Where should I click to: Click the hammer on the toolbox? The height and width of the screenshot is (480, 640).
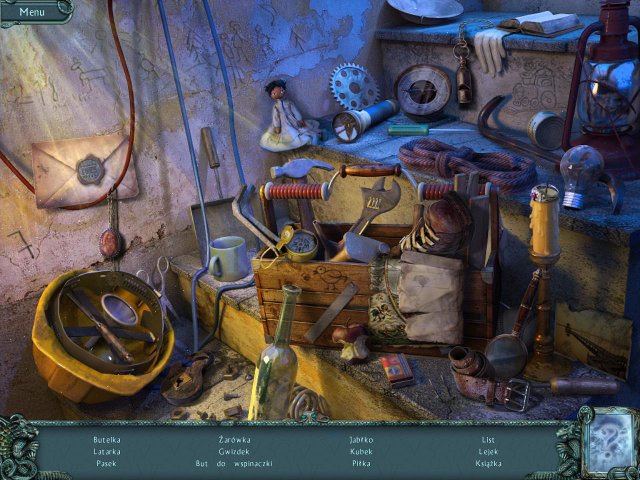(x=301, y=168)
